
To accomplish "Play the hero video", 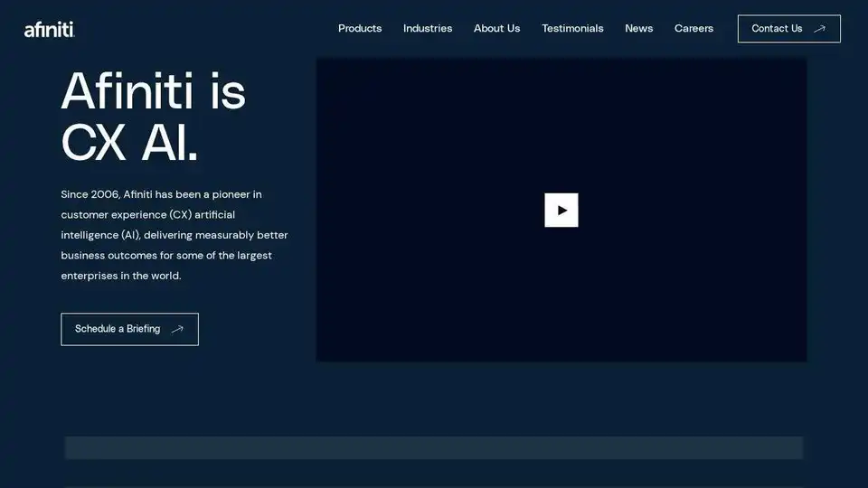I will (x=561, y=210).
